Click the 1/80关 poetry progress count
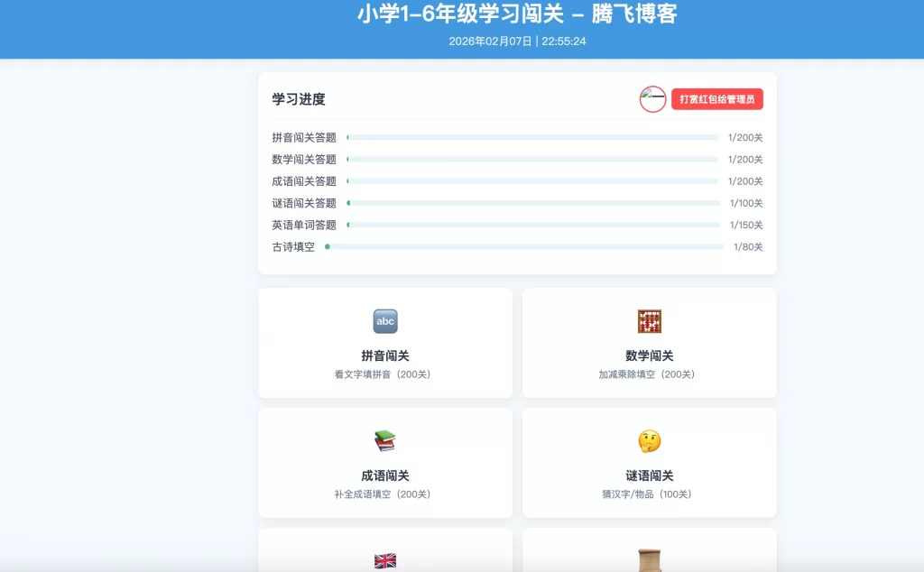This screenshot has height=572, width=924. click(x=748, y=247)
